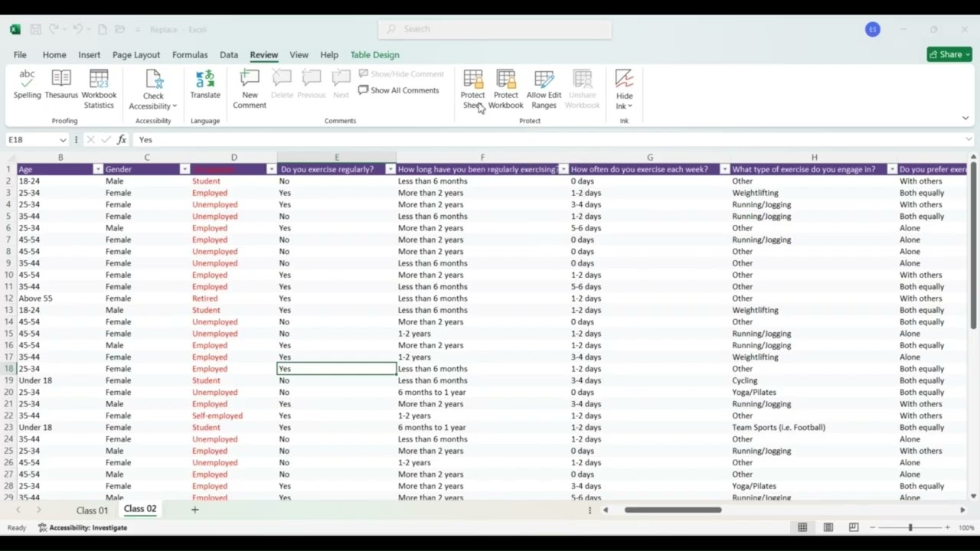Image resolution: width=980 pixels, height=551 pixels.
Task: Select cell 'Retired' in row 12
Action: click(x=234, y=298)
